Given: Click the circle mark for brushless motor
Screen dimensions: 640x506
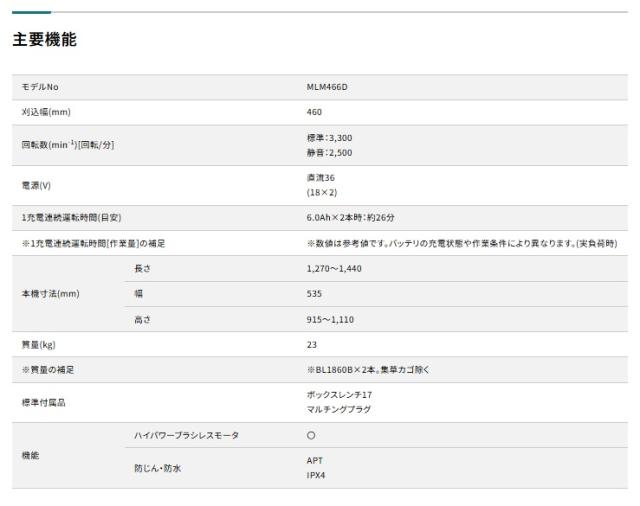Looking at the screenshot, I should 311,435.
